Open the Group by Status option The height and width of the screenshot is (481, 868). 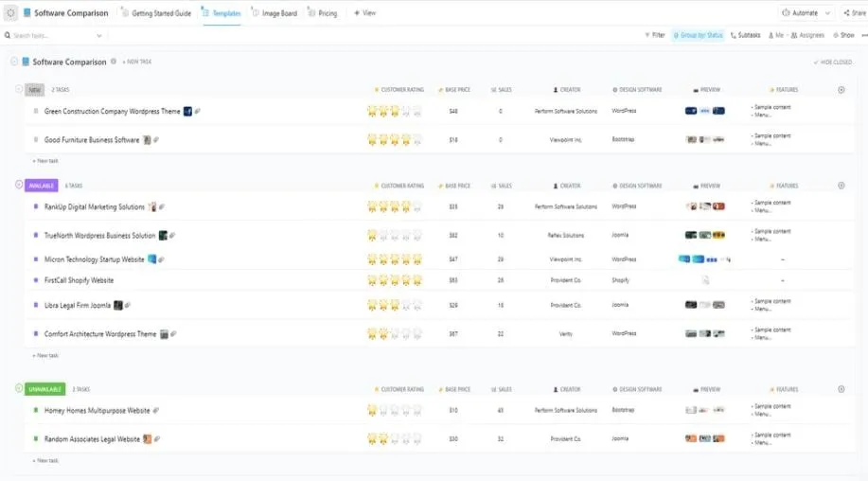(698, 35)
